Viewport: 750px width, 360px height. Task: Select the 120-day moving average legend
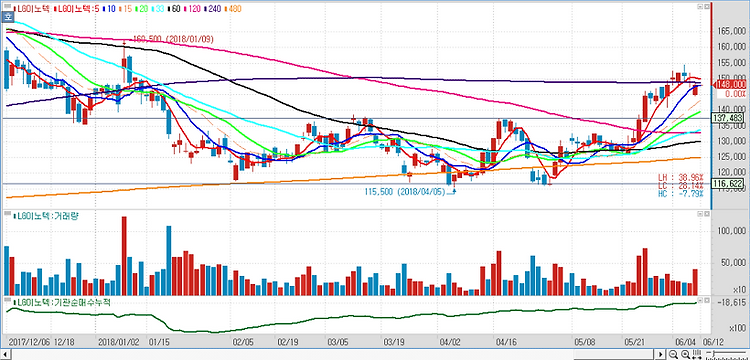[192, 9]
